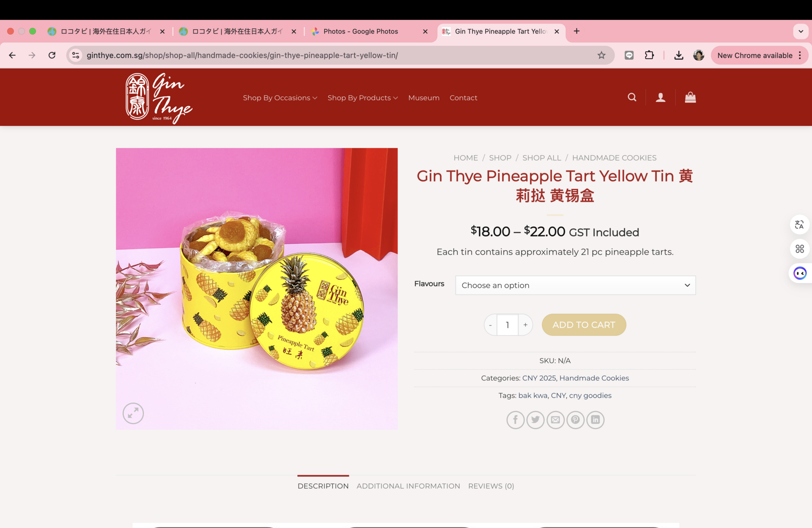Switch to Reviews (0) tab
The width and height of the screenshot is (812, 528).
[x=491, y=486]
